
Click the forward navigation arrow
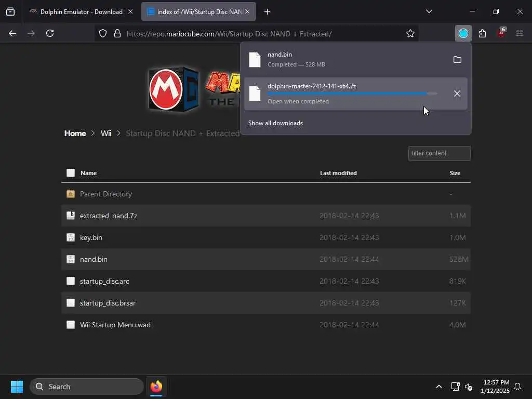tap(31, 33)
